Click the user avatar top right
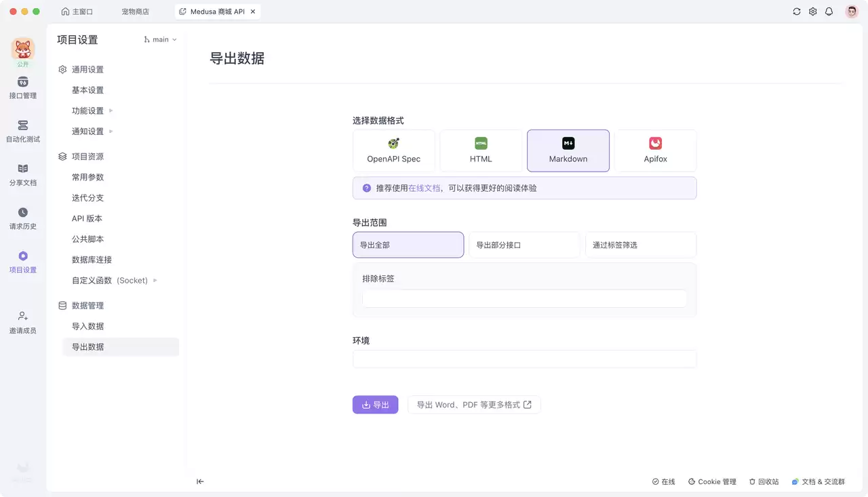 tap(852, 12)
